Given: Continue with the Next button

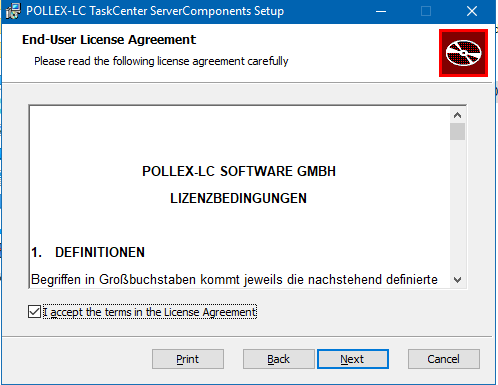Looking at the screenshot, I should (x=353, y=359).
